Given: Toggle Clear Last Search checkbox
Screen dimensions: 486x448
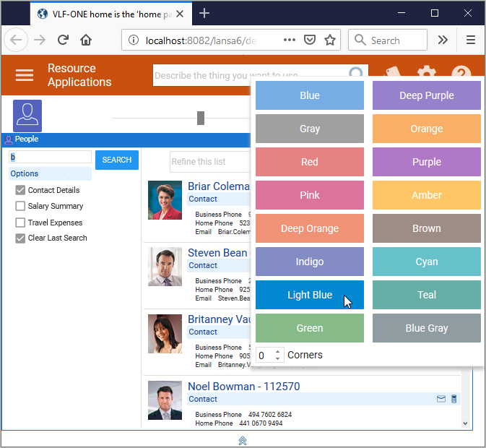Looking at the screenshot, I should coord(20,238).
